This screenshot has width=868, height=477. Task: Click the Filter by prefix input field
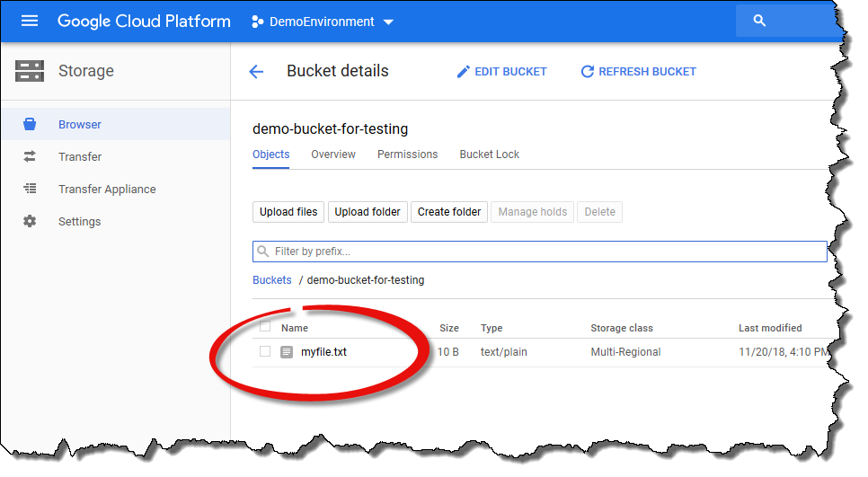(x=539, y=252)
